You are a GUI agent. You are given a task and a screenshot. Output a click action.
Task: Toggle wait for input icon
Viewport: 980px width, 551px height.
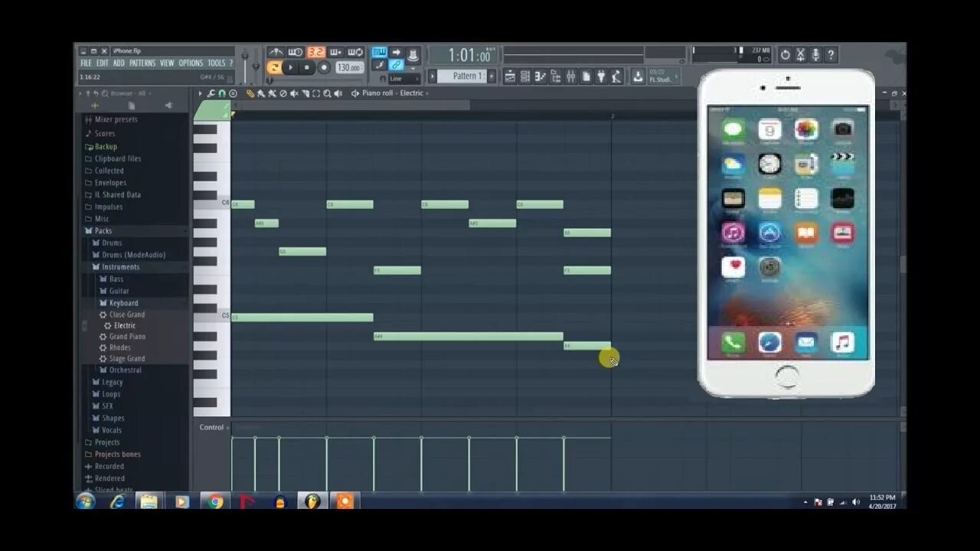(x=296, y=51)
